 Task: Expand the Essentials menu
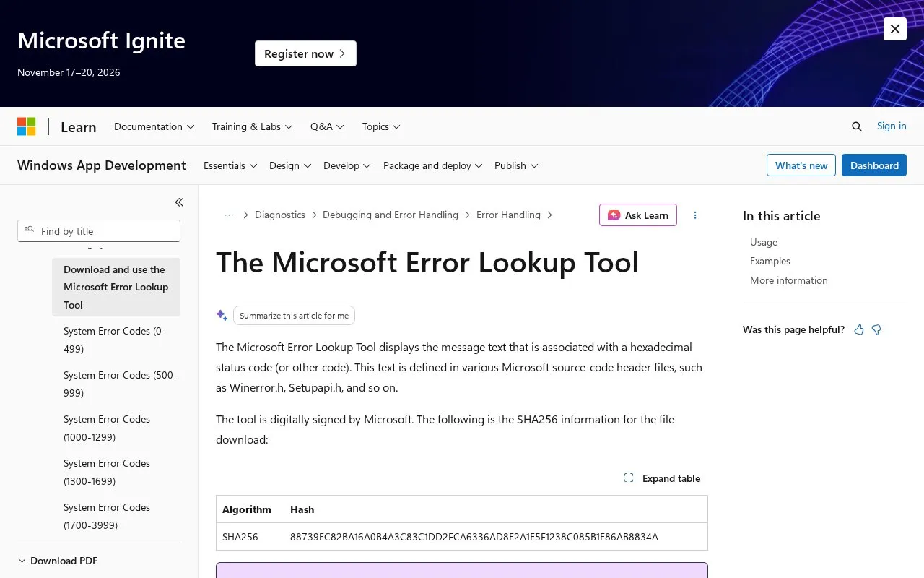(230, 165)
